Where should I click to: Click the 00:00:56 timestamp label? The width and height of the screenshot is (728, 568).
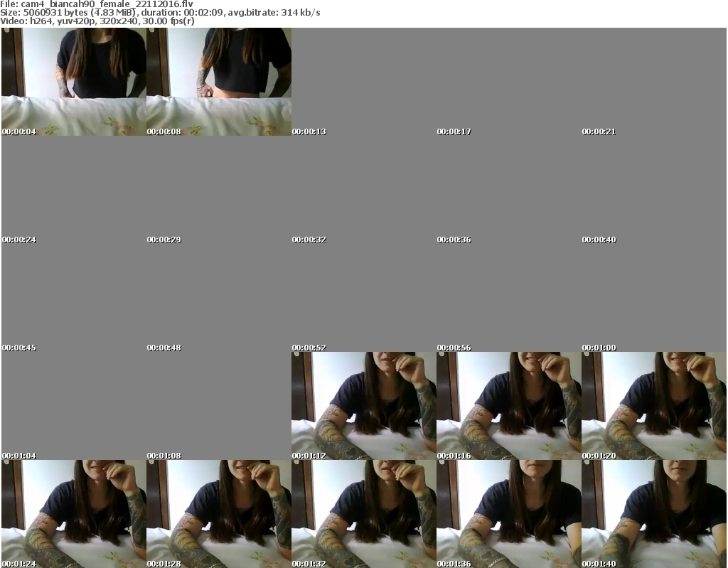coord(454,348)
